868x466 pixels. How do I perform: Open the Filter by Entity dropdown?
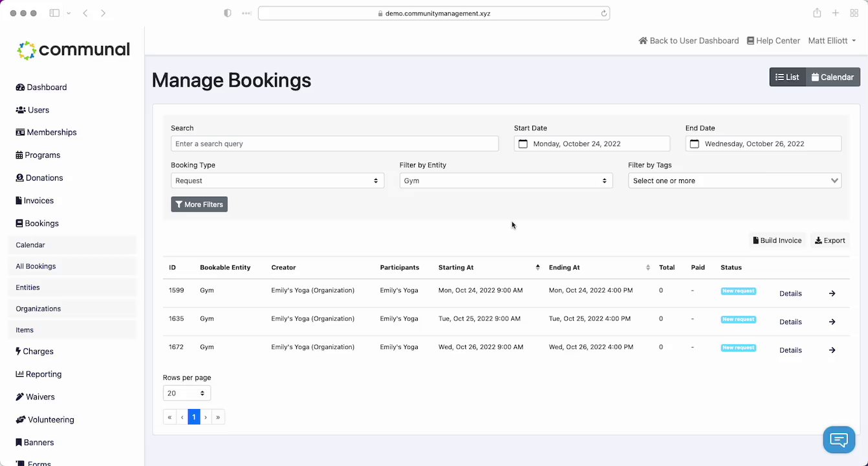(506, 181)
